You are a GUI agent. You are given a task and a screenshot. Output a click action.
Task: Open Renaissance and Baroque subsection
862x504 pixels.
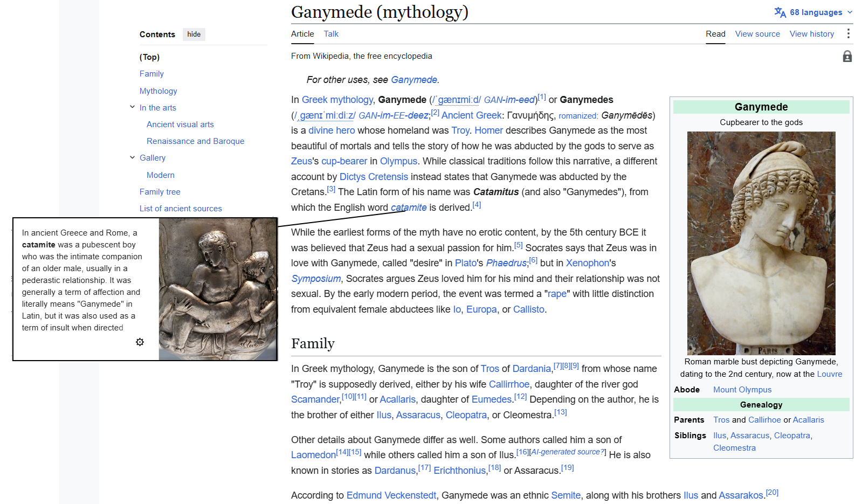195,141
